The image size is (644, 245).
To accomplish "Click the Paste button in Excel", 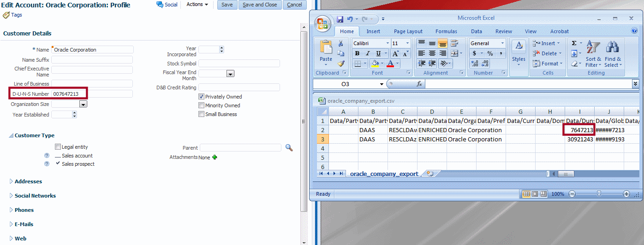I will [326, 53].
